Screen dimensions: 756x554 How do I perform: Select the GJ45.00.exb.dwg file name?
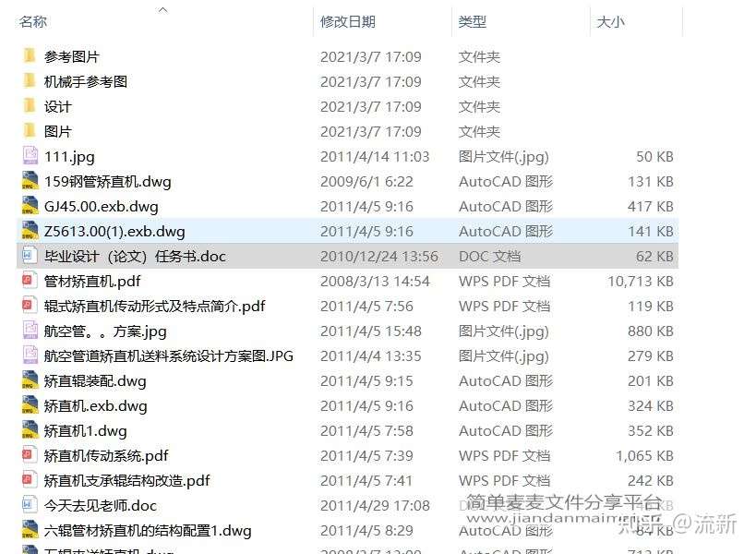click(102, 206)
